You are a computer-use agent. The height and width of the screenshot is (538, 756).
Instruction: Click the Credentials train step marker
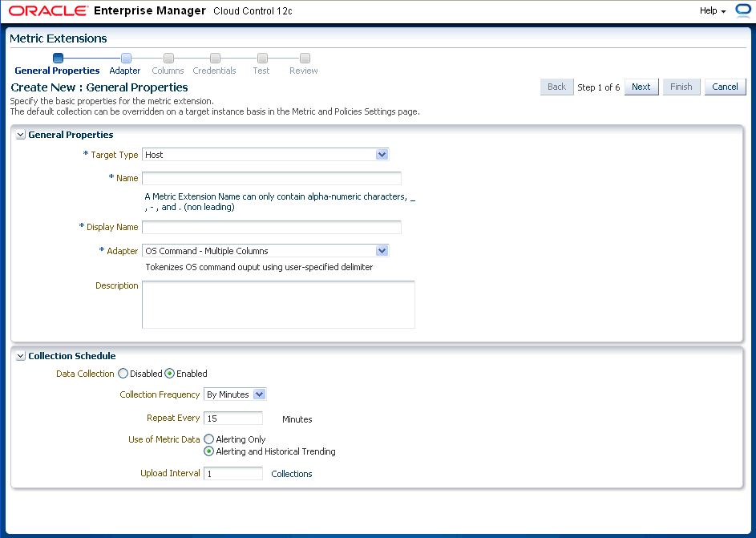[215, 59]
